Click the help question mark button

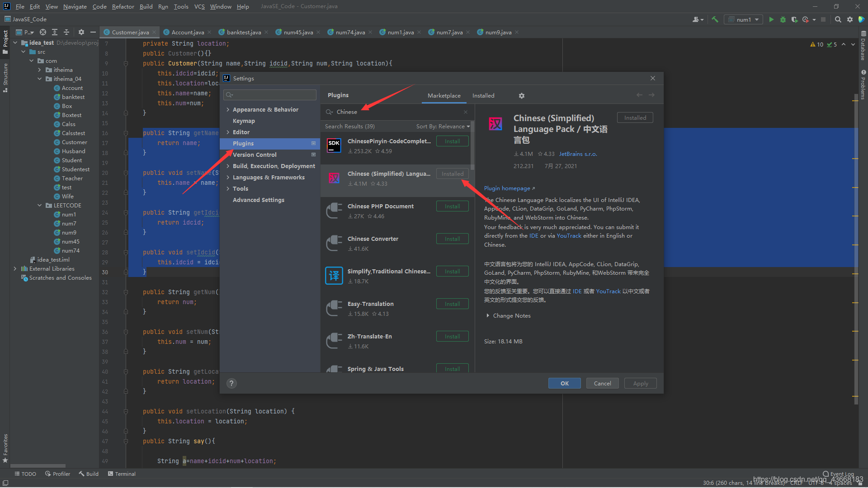(x=231, y=384)
